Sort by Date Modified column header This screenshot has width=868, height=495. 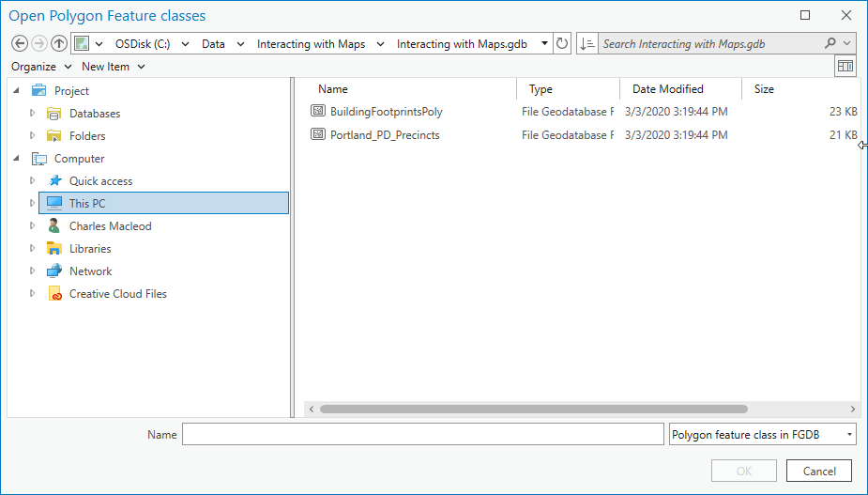pos(667,89)
